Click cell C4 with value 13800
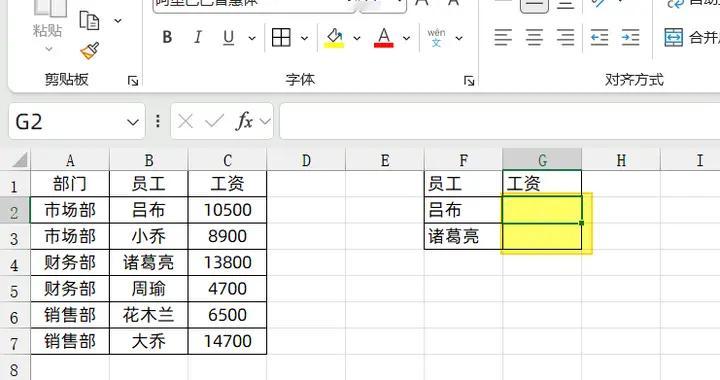 pos(227,263)
